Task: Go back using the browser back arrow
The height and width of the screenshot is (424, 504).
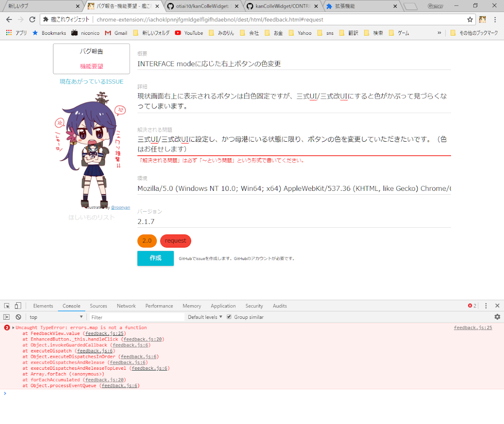Action: point(9,20)
